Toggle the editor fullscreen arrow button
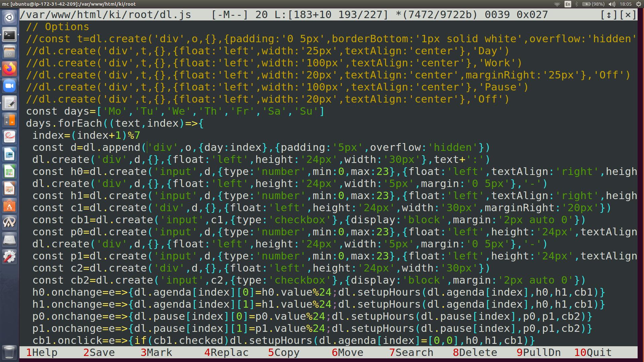644x362 pixels. pos(609,15)
